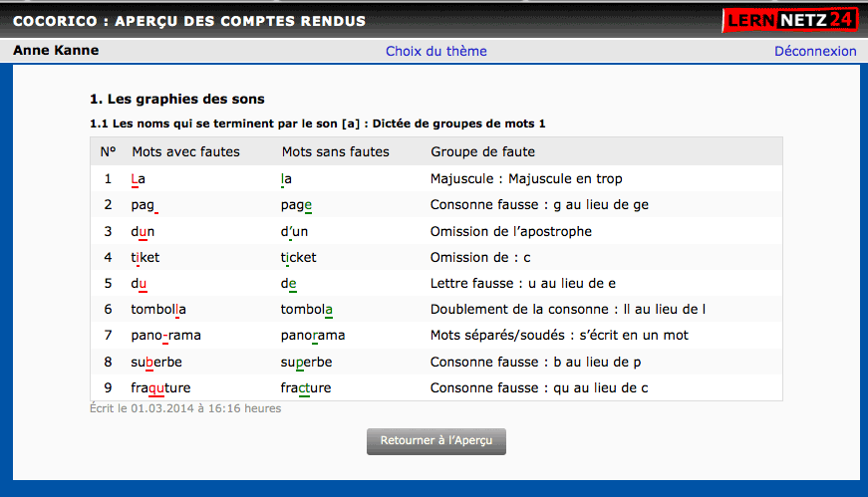868x497 pixels.
Task: Click the Doublement de la consonne description
Action: tap(567, 310)
